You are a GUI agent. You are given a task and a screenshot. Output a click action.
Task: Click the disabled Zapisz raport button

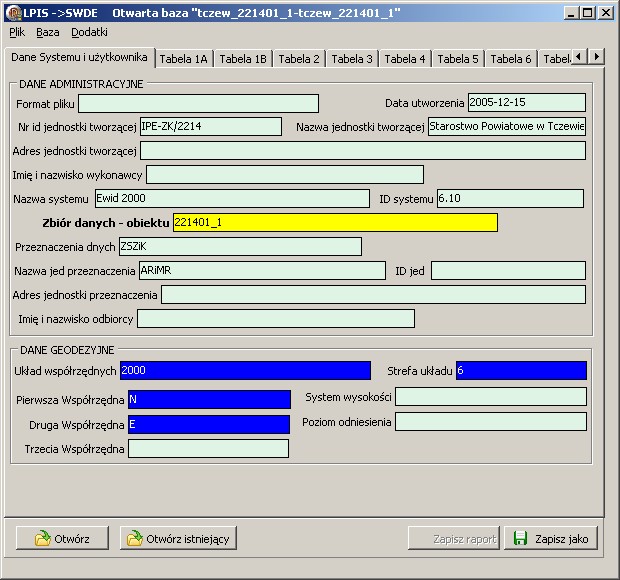pos(454,538)
